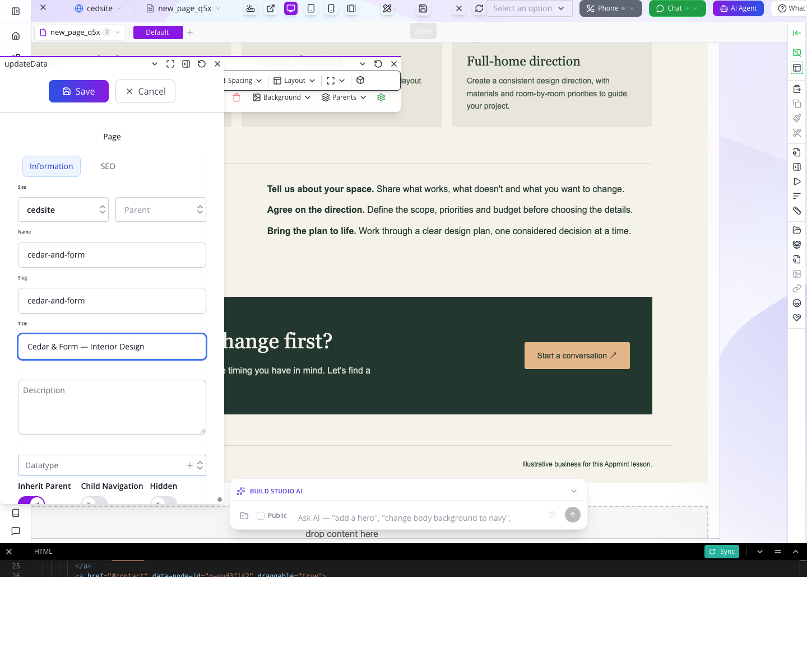Click the play icon in right sidebar

tap(797, 181)
